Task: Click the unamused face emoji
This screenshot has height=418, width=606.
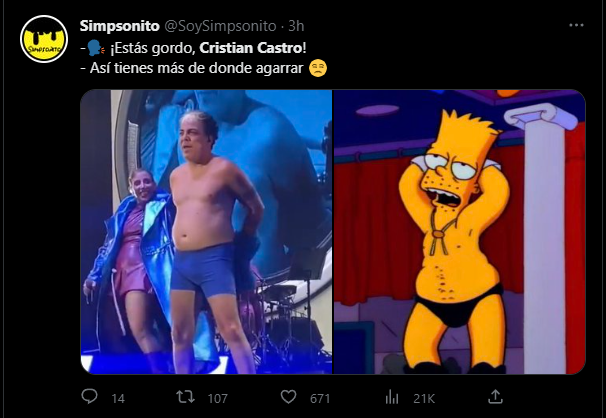Action: [318, 68]
